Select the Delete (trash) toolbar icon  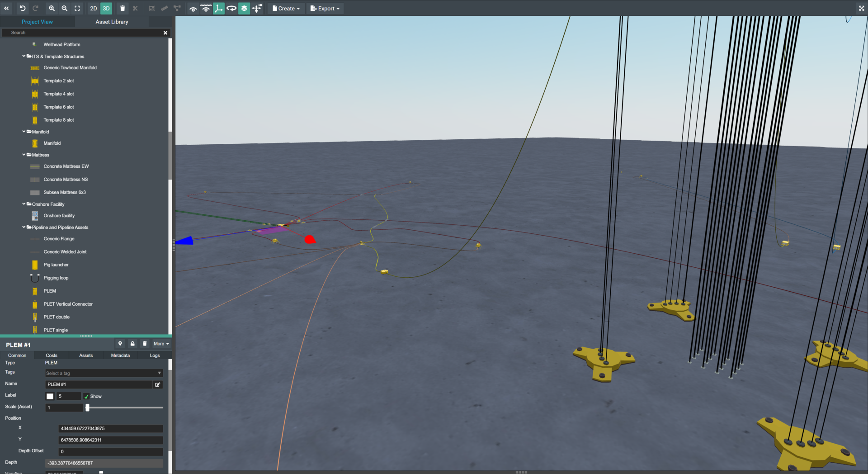[123, 8]
